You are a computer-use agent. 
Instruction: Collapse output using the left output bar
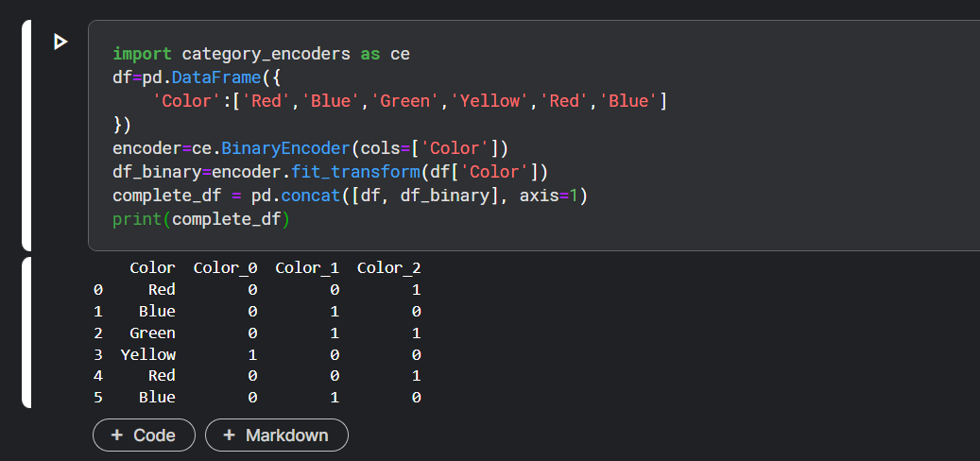tap(26, 332)
